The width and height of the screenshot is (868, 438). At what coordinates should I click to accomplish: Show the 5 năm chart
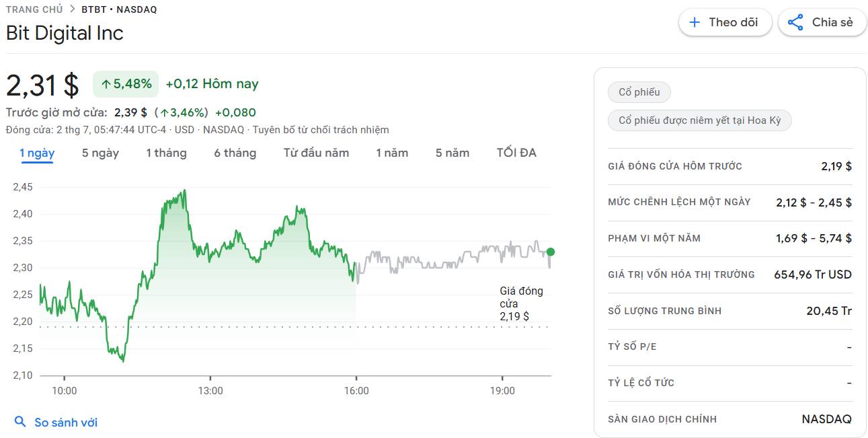(452, 153)
